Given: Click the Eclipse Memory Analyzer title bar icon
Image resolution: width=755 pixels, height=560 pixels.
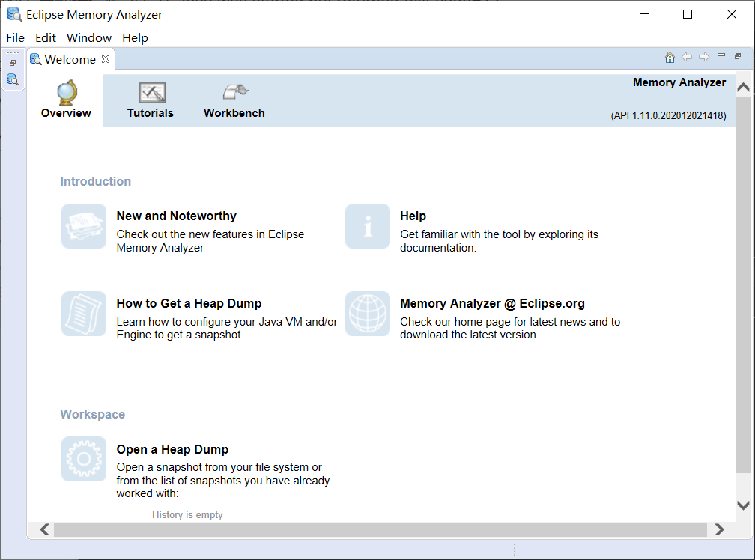Looking at the screenshot, I should click(14, 14).
